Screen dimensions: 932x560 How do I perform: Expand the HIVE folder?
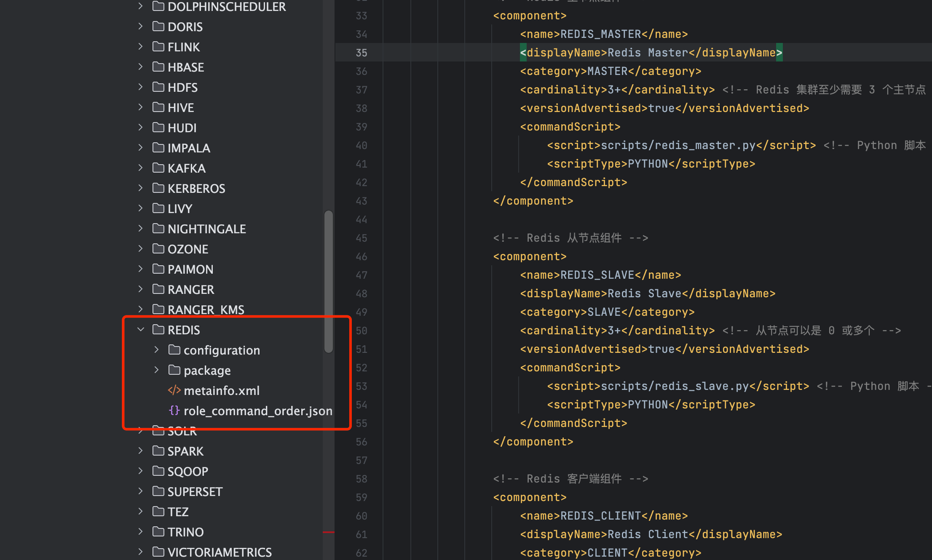click(x=141, y=107)
